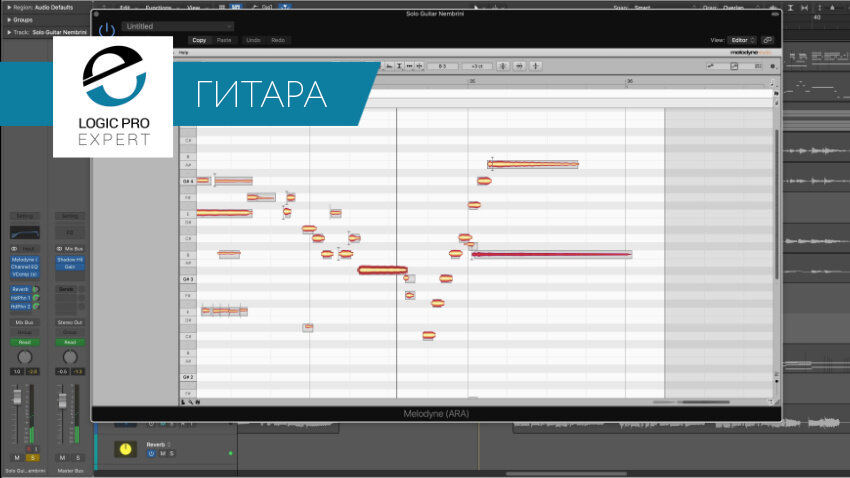850x478 pixels.
Task: Toggle the Melodyne plug-in power button
Action: tap(107, 29)
